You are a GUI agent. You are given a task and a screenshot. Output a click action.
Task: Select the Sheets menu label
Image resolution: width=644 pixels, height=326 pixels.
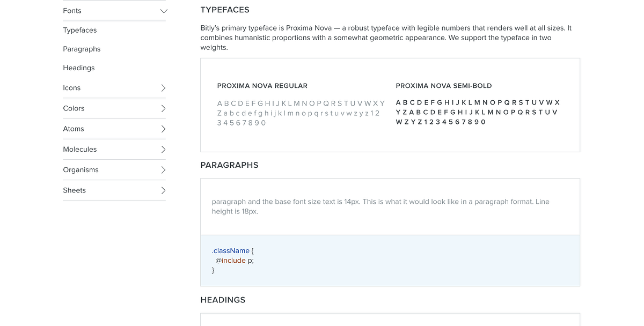pos(74,190)
